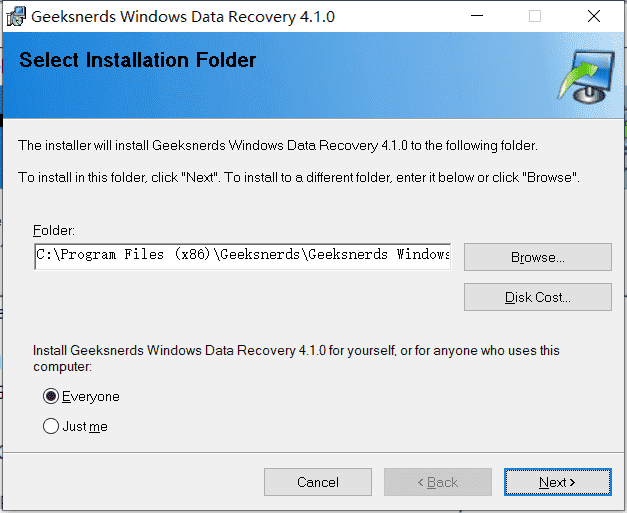
Task: Proceed with the Next > button
Action: click(557, 482)
